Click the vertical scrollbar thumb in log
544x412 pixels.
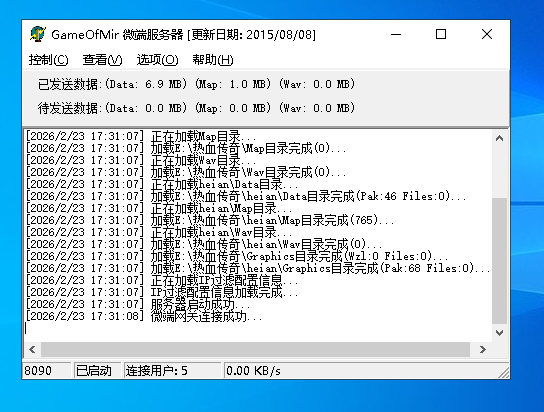pyautogui.click(x=499, y=261)
